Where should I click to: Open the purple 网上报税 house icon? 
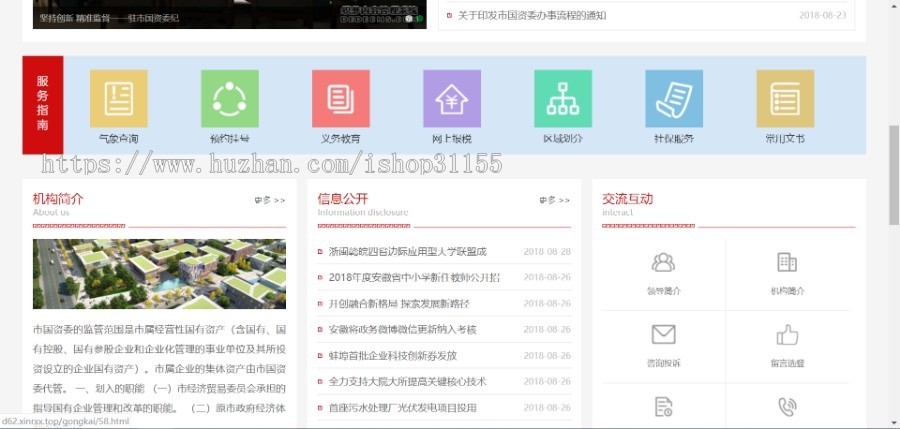coord(452,99)
